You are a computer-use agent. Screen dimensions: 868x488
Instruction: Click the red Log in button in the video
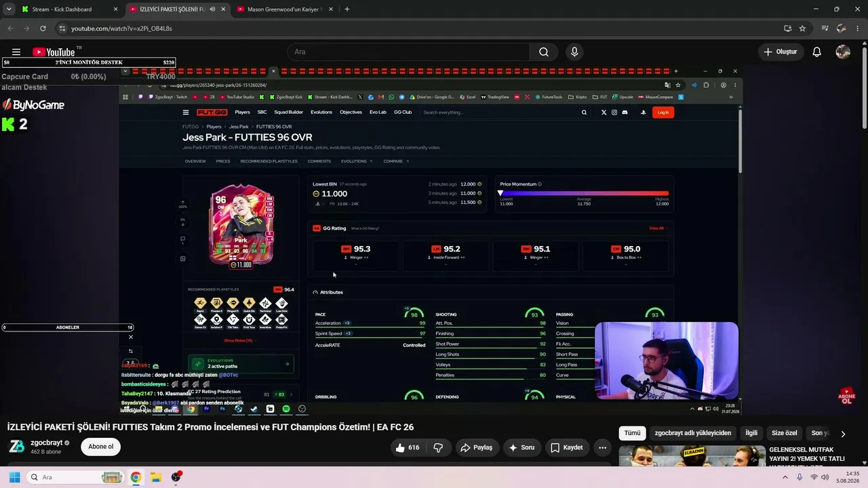pyautogui.click(x=663, y=112)
